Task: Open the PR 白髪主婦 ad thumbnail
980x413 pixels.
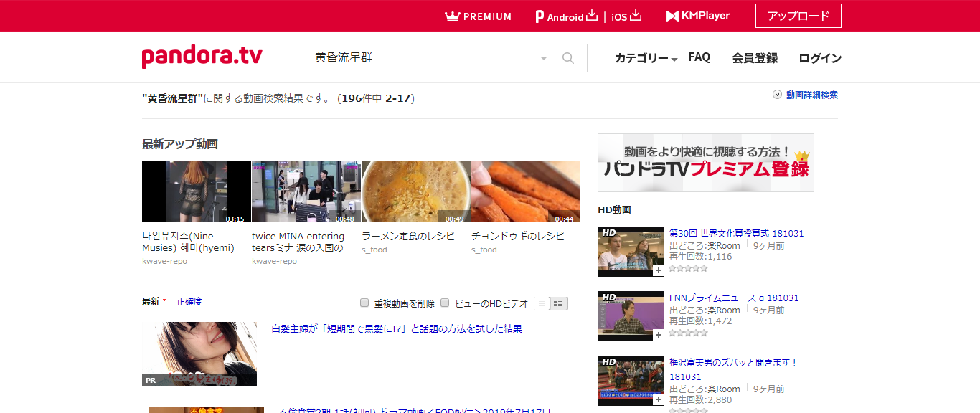Action: click(x=199, y=354)
